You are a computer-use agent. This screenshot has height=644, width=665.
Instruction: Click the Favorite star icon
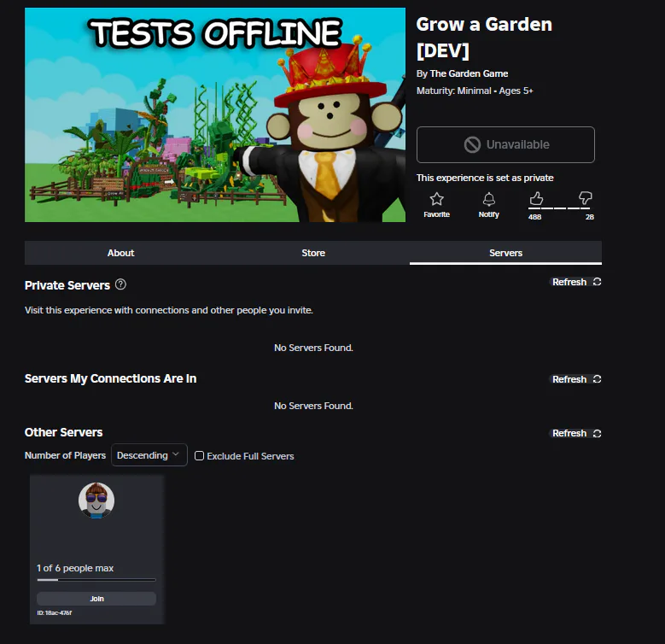click(436, 199)
